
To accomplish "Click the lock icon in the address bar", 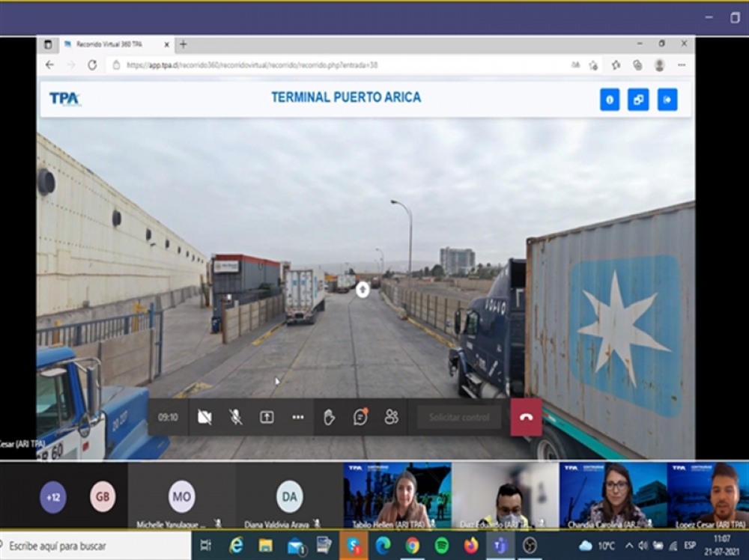I will click(x=116, y=65).
